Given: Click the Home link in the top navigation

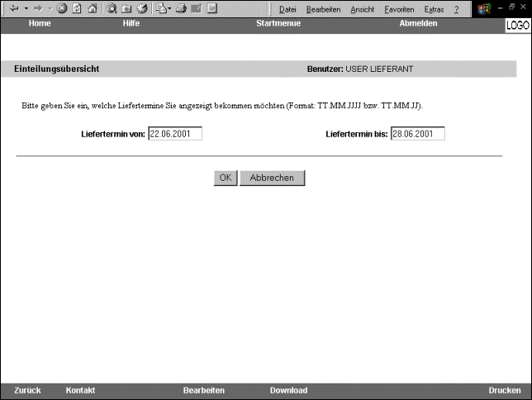Looking at the screenshot, I should [40, 23].
